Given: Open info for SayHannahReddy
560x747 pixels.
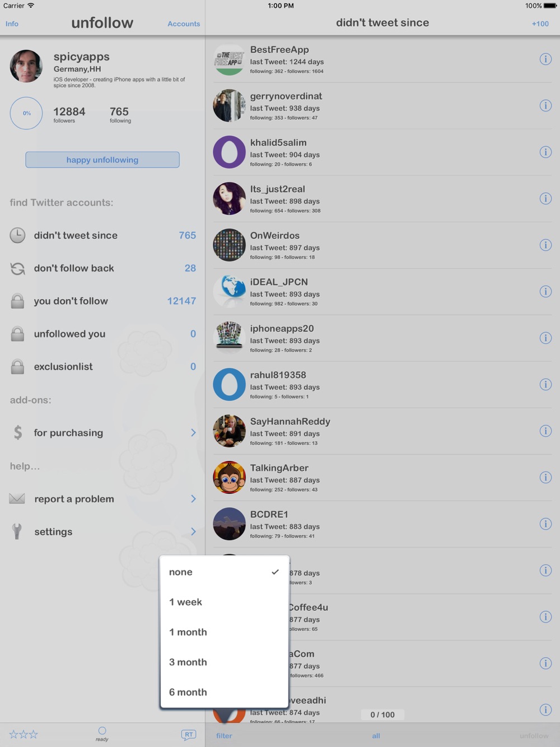Looking at the screenshot, I should coord(545,431).
